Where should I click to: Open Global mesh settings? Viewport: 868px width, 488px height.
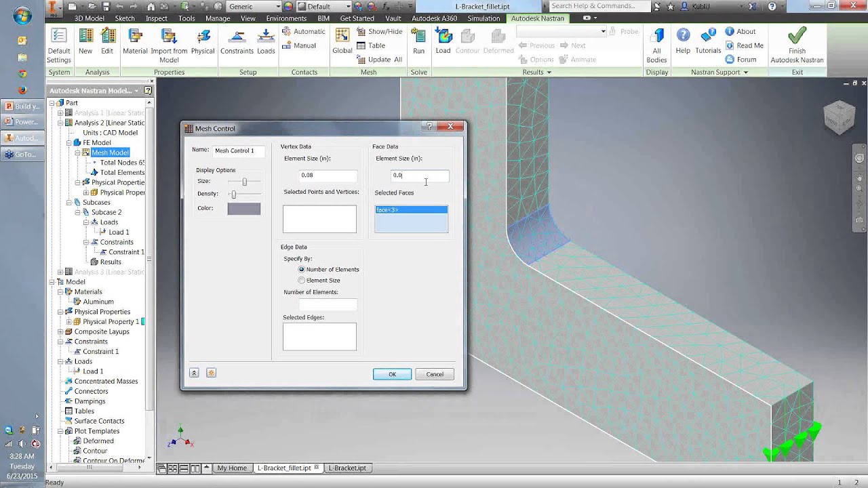point(342,42)
